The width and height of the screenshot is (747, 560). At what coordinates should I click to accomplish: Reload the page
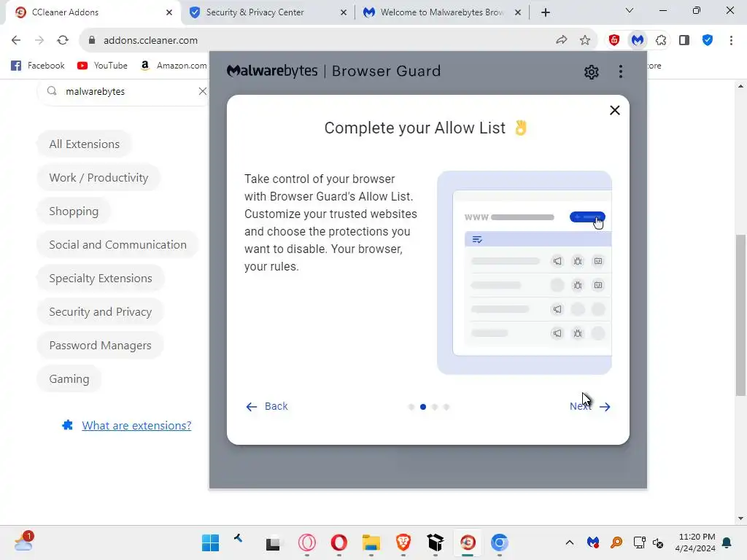point(63,41)
